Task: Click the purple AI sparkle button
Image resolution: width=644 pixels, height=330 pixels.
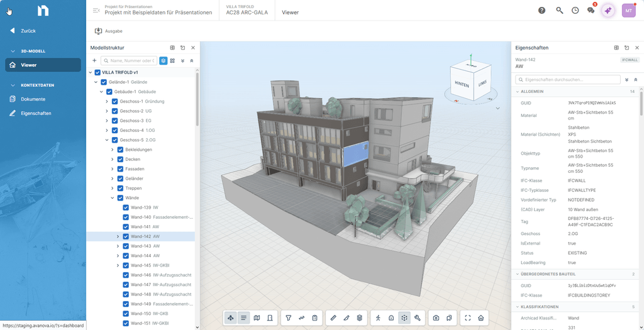Action: (x=608, y=11)
